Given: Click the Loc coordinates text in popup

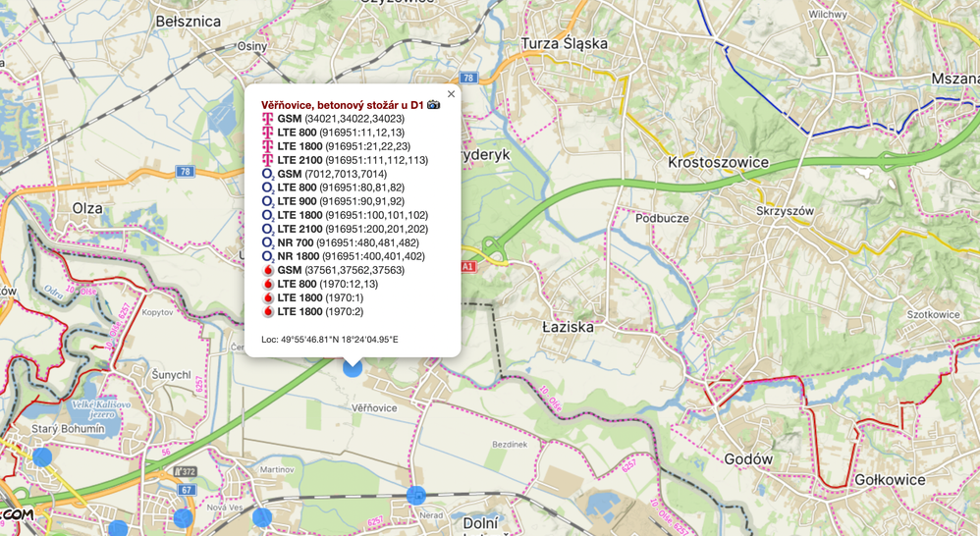Looking at the screenshot, I should point(329,340).
